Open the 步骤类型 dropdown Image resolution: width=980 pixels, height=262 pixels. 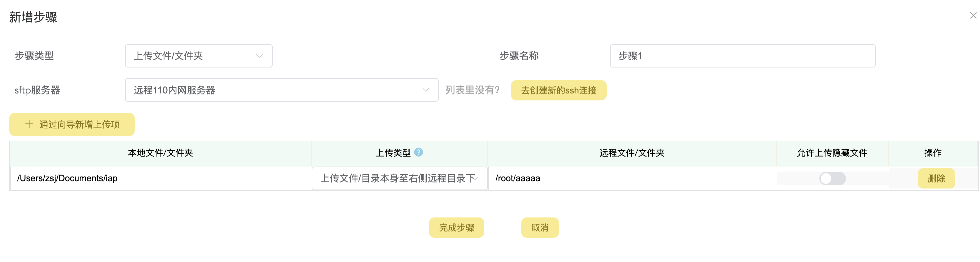[199, 56]
